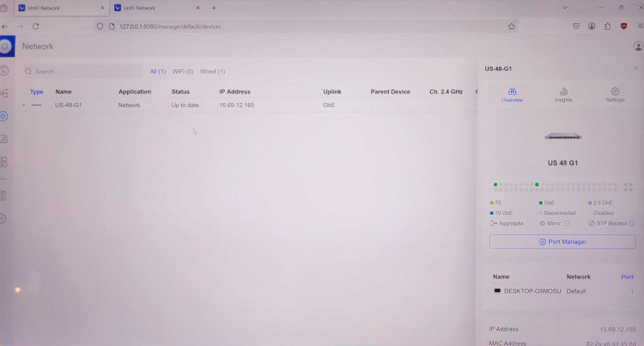Switch to the Overview tab
The image size is (644, 346).
(x=512, y=95)
